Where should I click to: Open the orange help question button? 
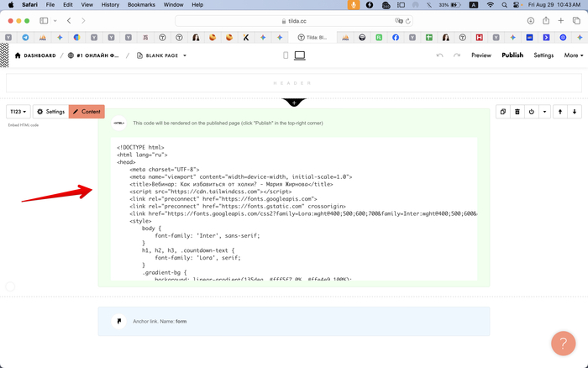(562, 343)
